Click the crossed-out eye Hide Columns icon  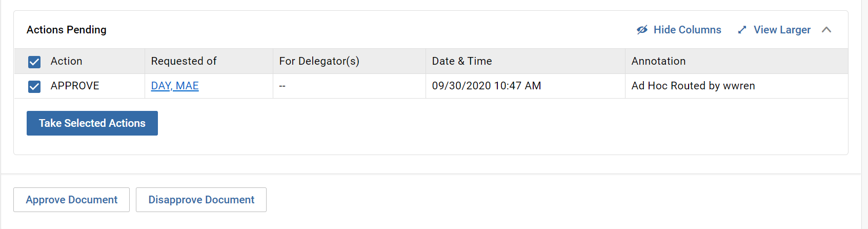coord(642,30)
